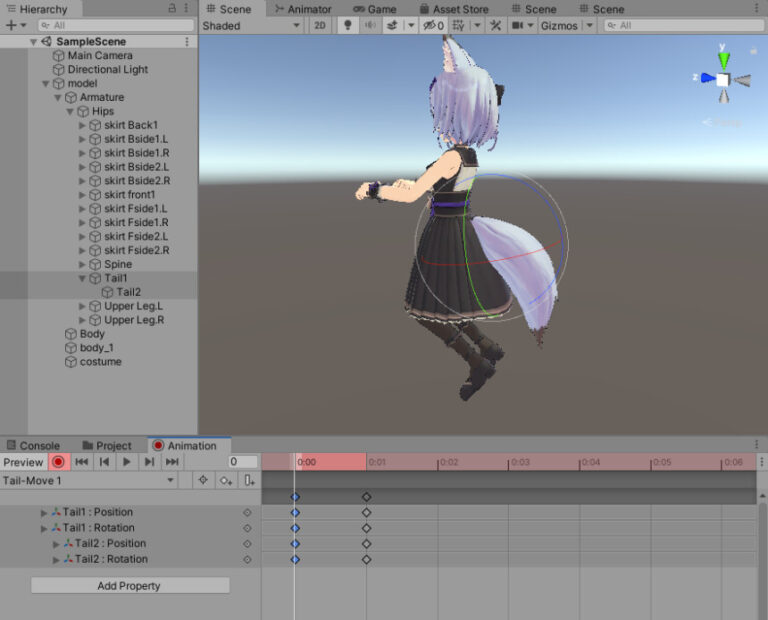Image resolution: width=768 pixels, height=620 pixels.
Task: Click the Add Keyframe icon
Action: coord(226,481)
